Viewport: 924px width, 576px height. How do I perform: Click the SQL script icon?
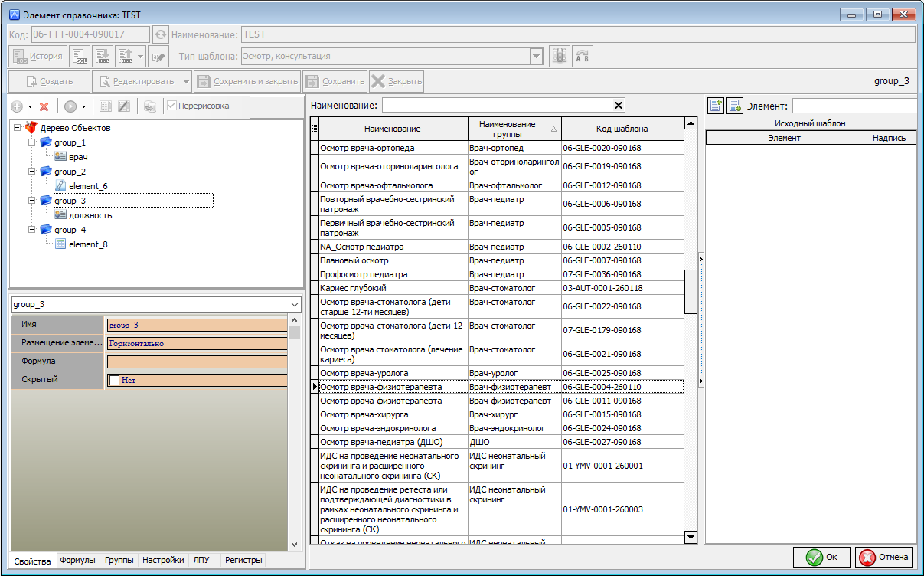point(80,56)
